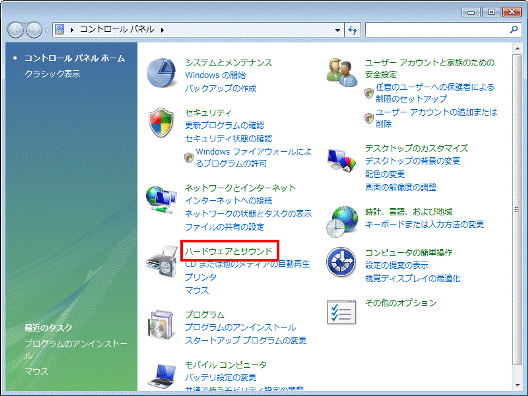Expand the arrow after コントロール パネル breadcrumb
The width and height of the screenshot is (528, 396).
click(162, 30)
